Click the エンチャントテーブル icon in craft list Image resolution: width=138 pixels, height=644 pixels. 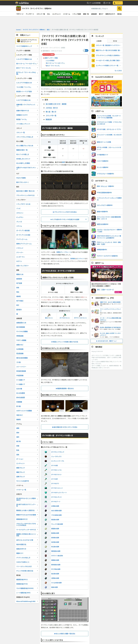click(x=46, y=461)
